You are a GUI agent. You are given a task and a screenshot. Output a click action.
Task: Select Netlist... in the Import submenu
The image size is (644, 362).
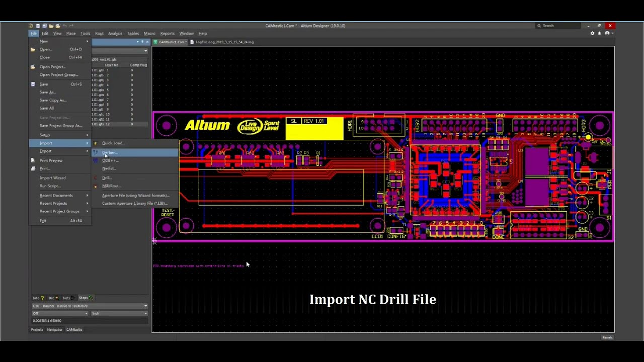[135, 168]
